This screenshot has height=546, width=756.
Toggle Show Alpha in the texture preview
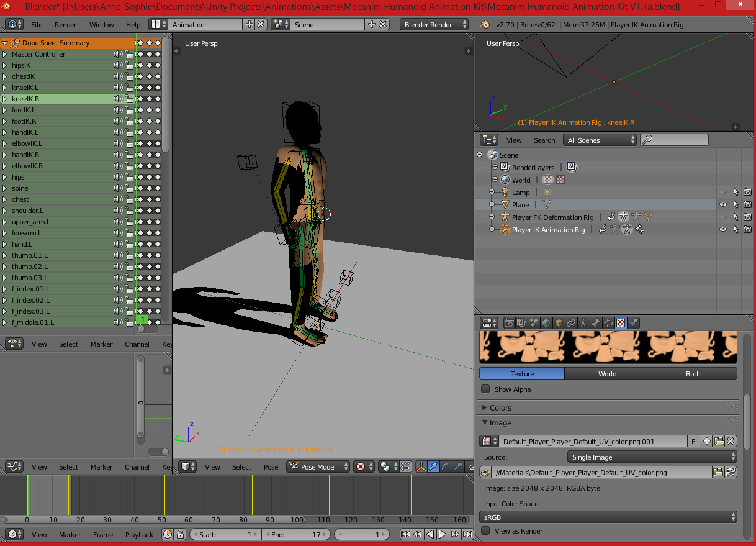(485, 389)
